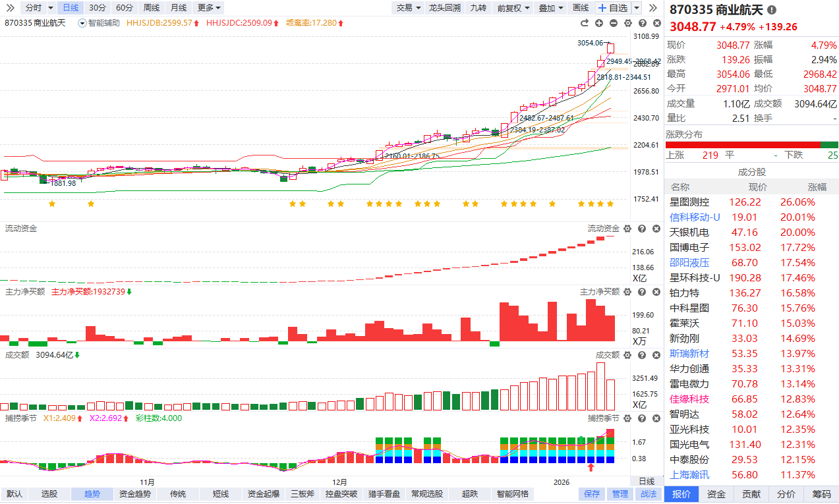The width and height of the screenshot is (839, 504).
Task: Expand the 更多 periods dropdown
Action: pyautogui.click(x=210, y=8)
